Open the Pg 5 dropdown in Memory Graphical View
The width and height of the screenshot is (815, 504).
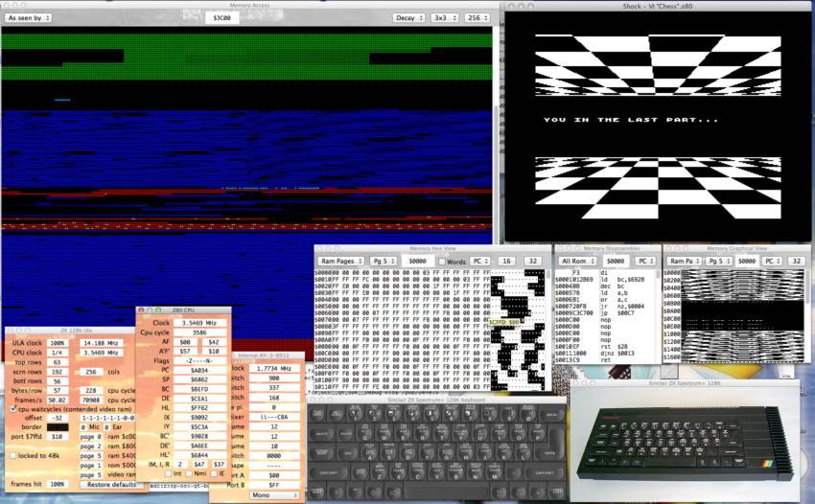[x=719, y=261]
